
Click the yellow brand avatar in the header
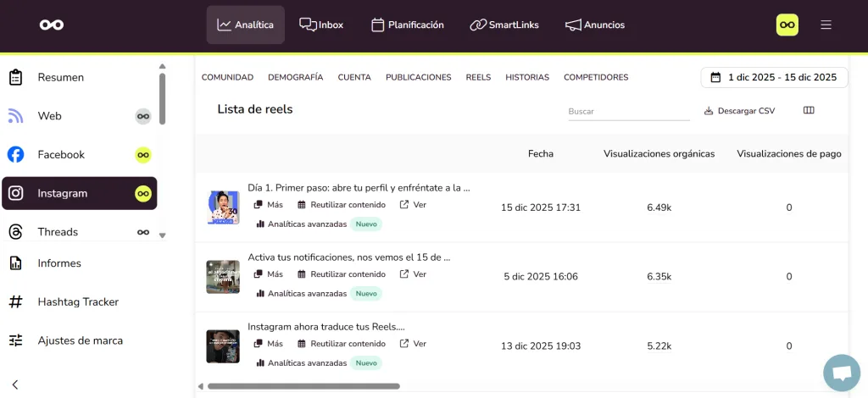click(x=787, y=25)
